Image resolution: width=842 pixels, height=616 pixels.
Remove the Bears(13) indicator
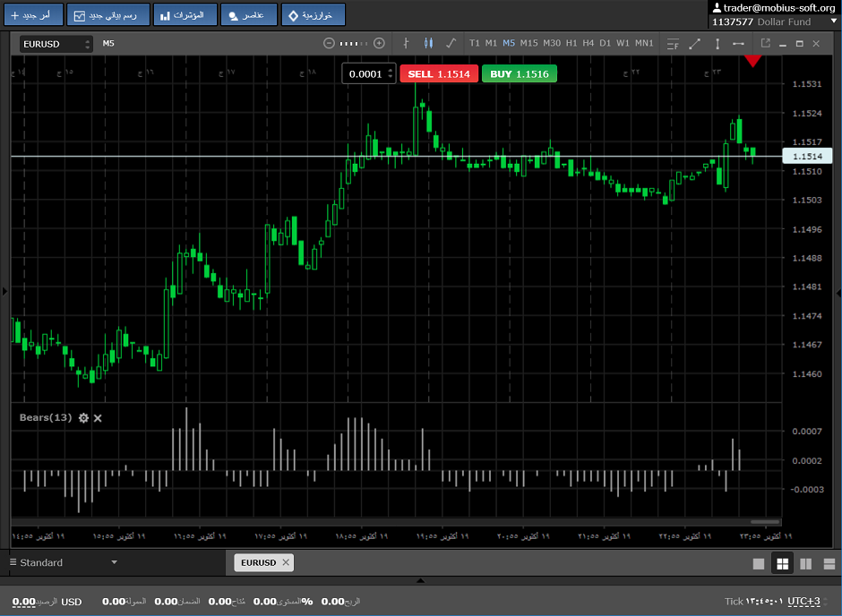[x=99, y=418]
